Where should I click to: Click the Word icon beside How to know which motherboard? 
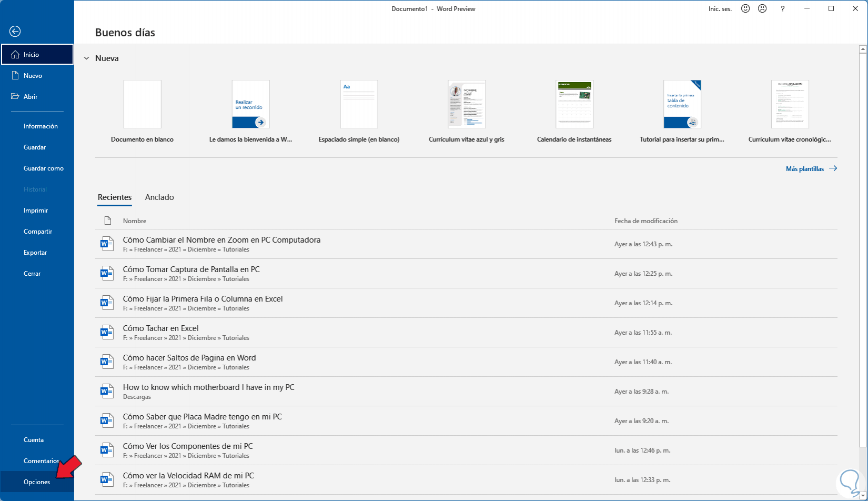point(107,391)
